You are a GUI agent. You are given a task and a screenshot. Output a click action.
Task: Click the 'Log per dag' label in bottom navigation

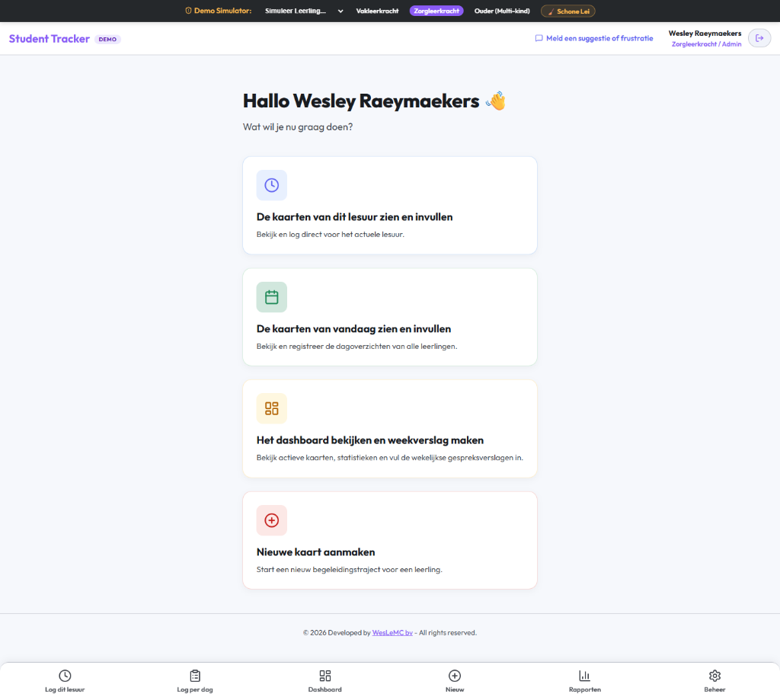point(195,689)
